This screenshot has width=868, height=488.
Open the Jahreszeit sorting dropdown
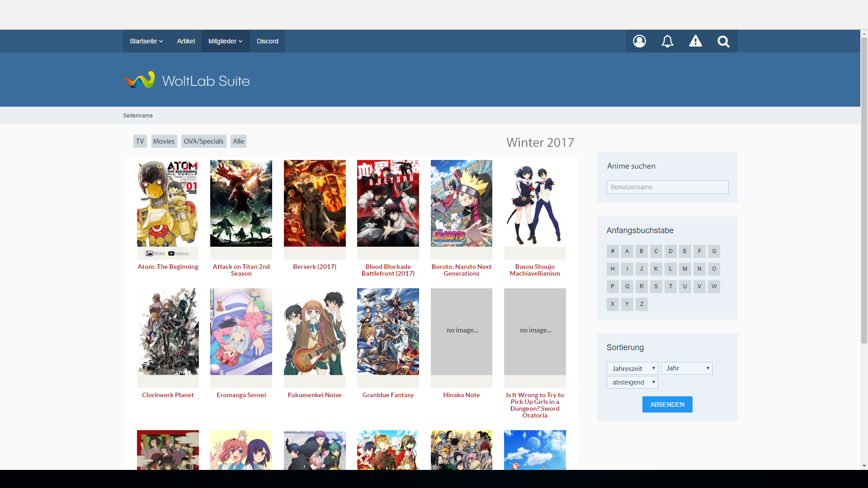tap(632, 368)
